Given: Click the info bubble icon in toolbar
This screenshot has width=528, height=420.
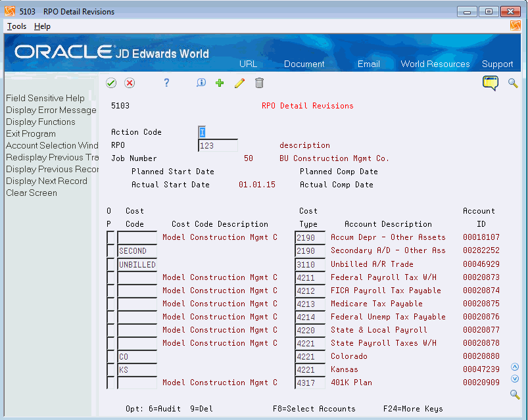Looking at the screenshot, I should [201, 83].
